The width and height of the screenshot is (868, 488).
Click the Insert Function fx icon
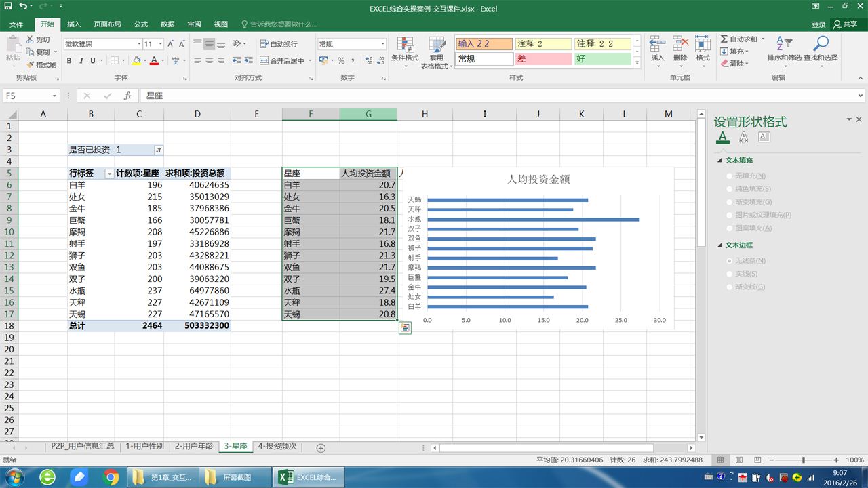[x=127, y=96]
